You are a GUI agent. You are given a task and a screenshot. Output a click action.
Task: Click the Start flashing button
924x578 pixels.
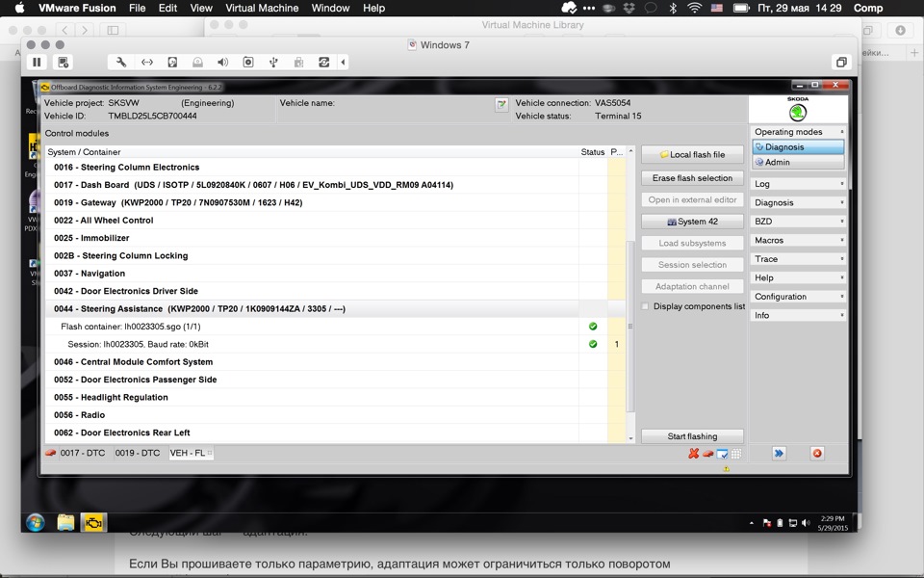click(692, 436)
